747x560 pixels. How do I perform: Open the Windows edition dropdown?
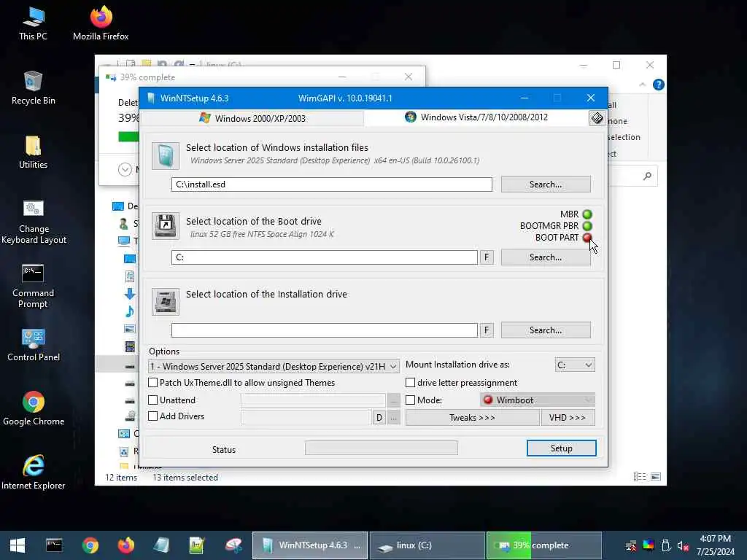[274, 366]
